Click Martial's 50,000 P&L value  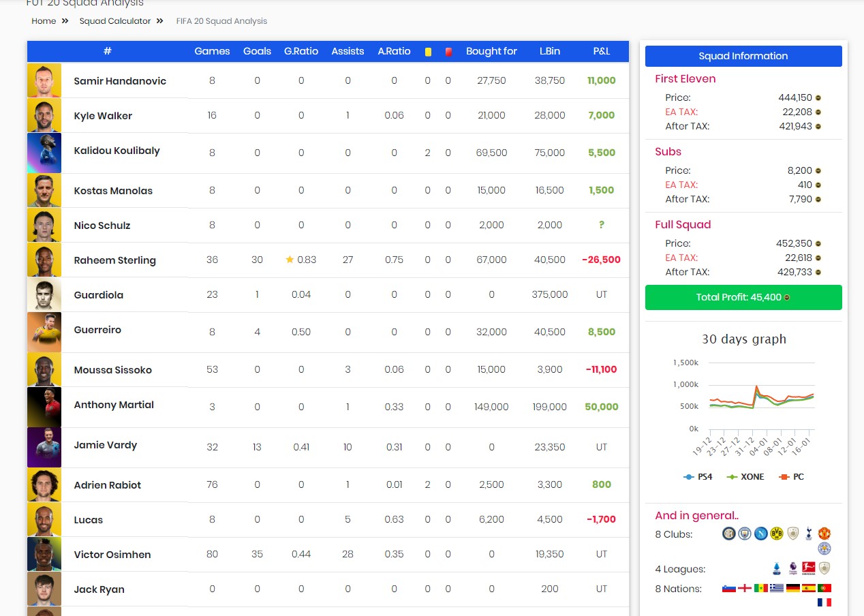[x=602, y=407]
